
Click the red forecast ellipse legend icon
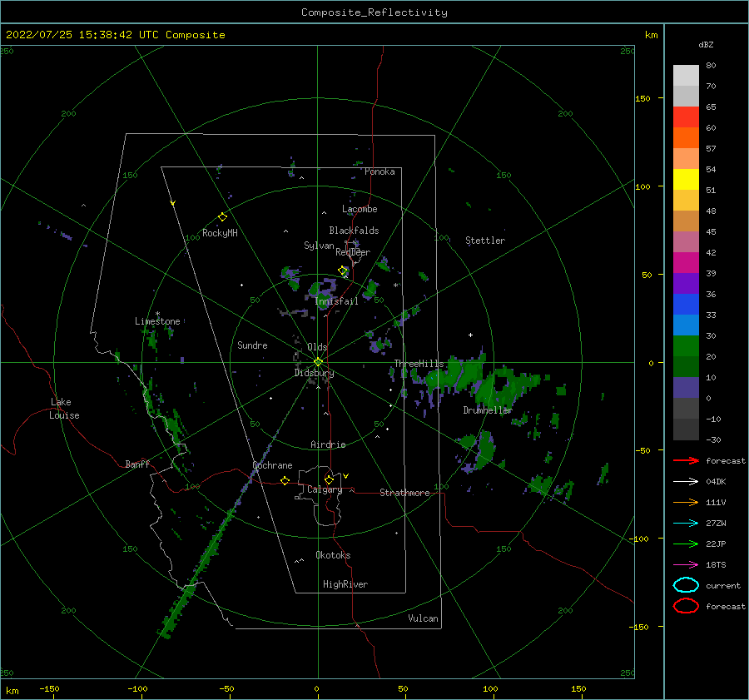686,606
